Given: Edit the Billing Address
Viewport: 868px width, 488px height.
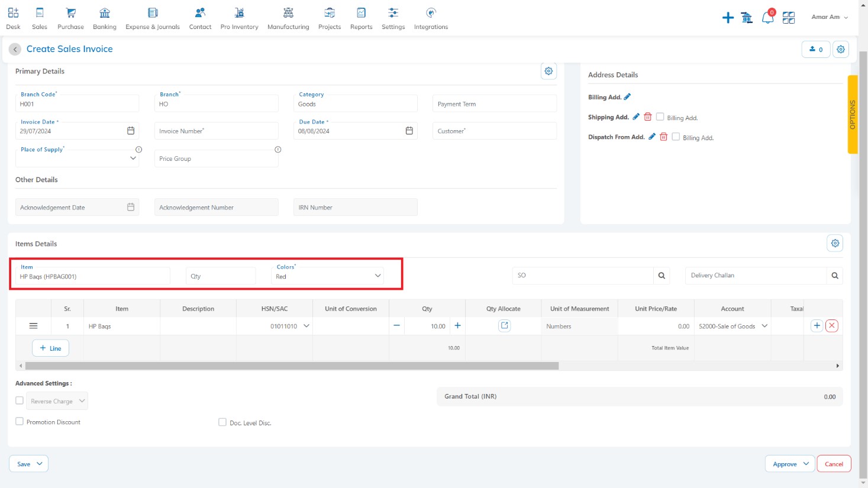Looking at the screenshot, I should (x=627, y=97).
